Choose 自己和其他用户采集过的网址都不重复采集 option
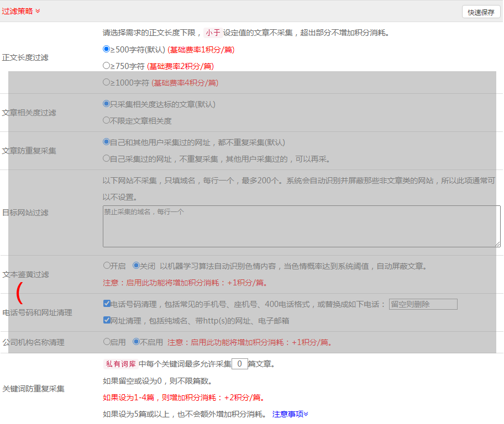This screenshot has width=504, height=424. pos(107,142)
